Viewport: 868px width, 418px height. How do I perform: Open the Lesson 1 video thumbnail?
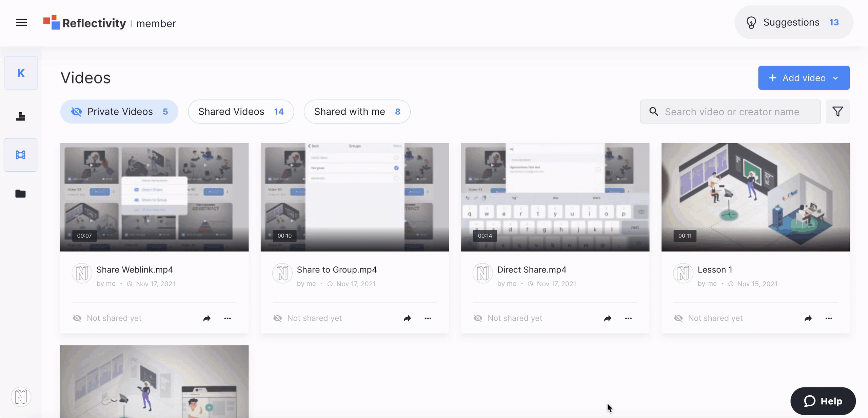(x=756, y=196)
